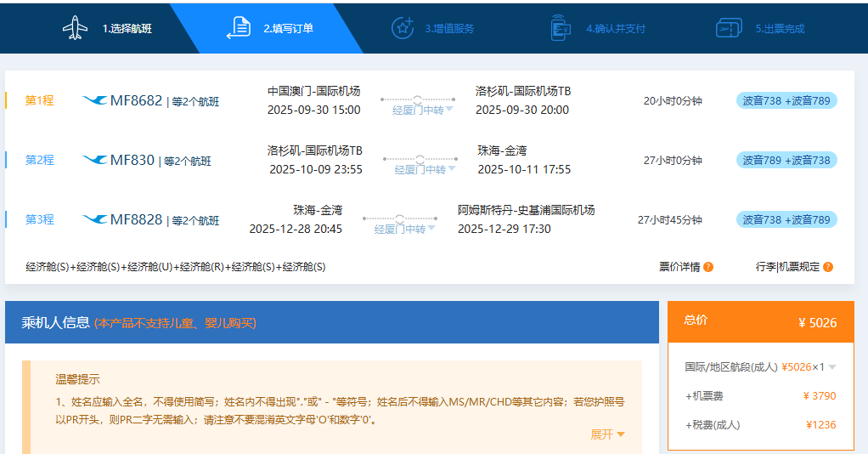Click the duration 20小时0分钟

673,101
